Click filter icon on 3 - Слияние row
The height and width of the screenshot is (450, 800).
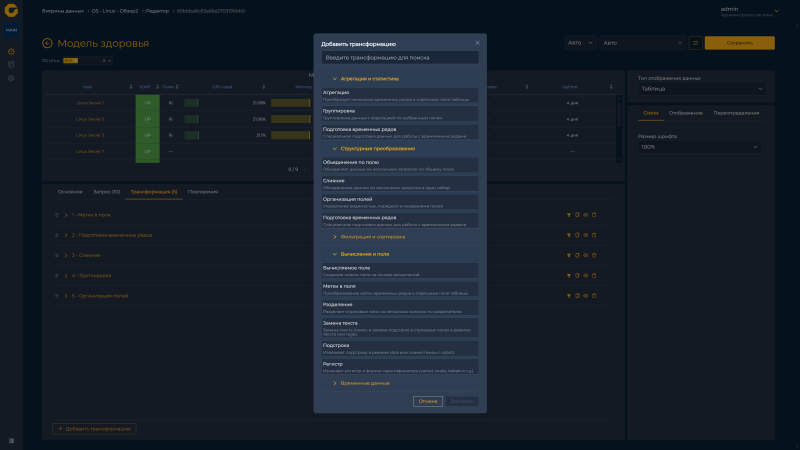(x=569, y=255)
